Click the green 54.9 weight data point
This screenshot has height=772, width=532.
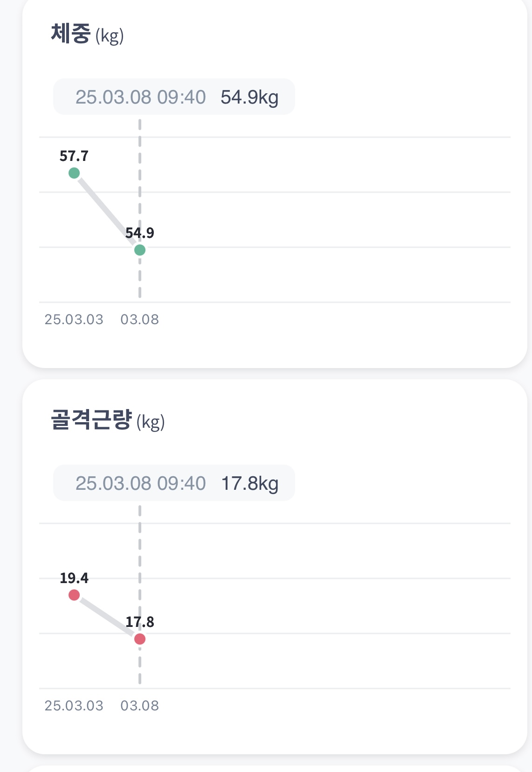[140, 250]
